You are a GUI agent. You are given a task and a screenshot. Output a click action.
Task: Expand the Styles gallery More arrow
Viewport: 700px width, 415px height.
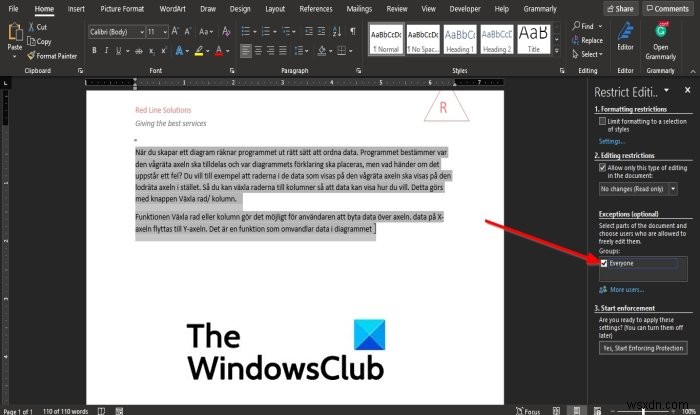[557, 51]
